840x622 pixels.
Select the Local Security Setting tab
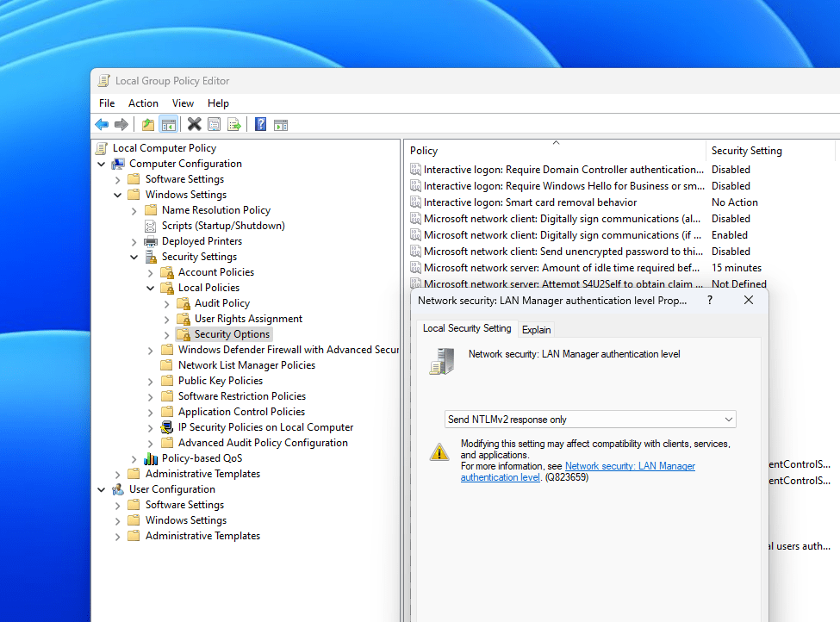[x=467, y=328]
